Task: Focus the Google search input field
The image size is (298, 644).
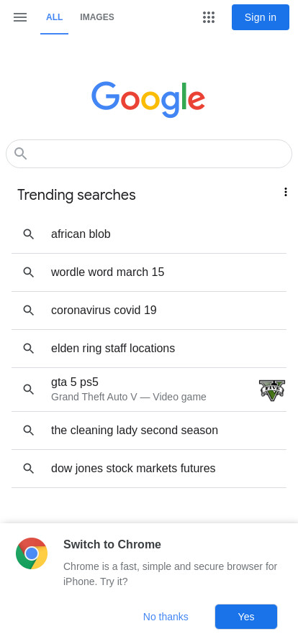Action: pos(149,154)
